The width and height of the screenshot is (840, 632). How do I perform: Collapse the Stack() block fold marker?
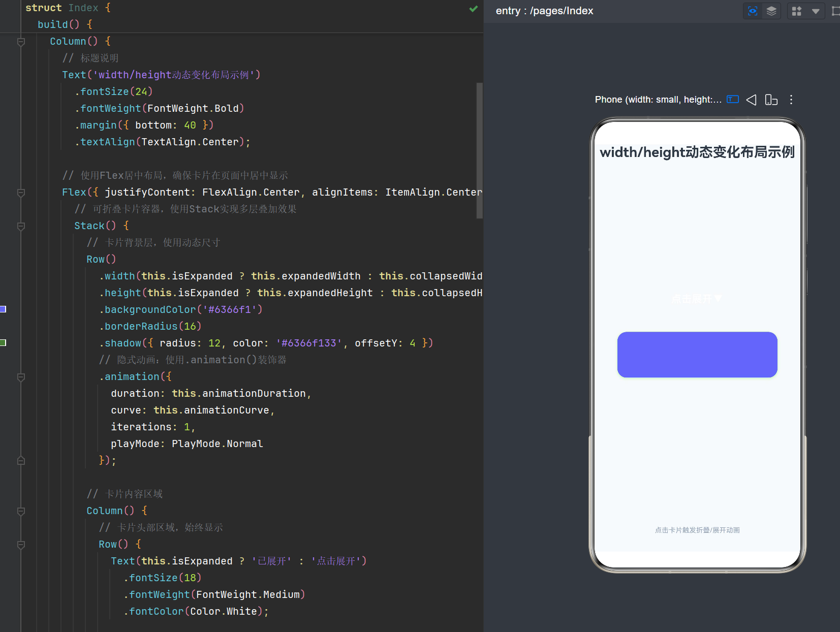(21, 226)
